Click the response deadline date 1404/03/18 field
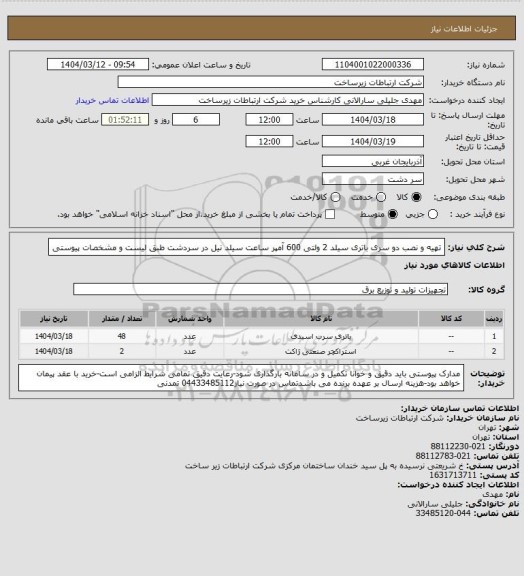 tap(373, 120)
